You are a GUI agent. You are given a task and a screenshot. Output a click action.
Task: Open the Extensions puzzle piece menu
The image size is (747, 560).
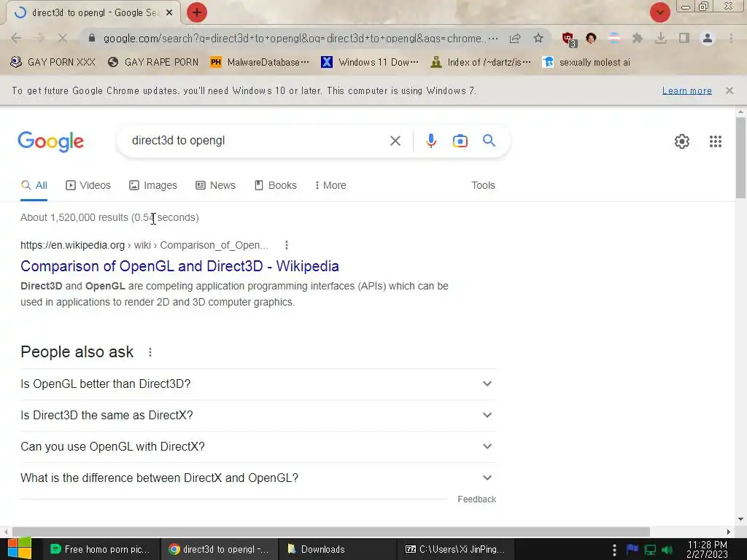637,38
